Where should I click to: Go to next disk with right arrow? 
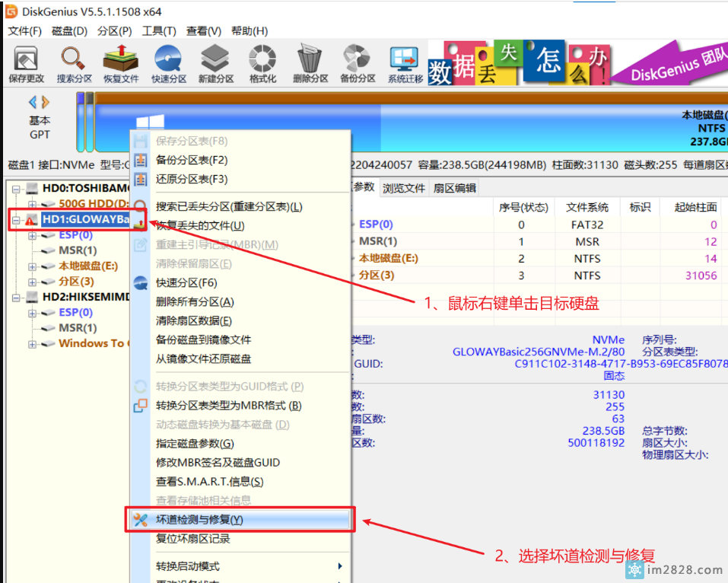click(x=46, y=102)
